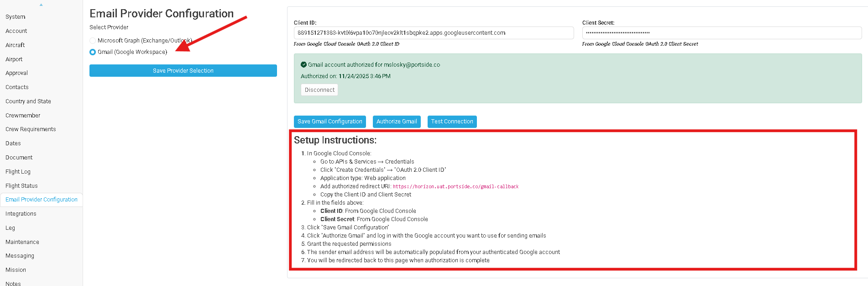Click the Authorize Gmail button
Viewport: 868px width, 286px height.
click(x=397, y=122)
